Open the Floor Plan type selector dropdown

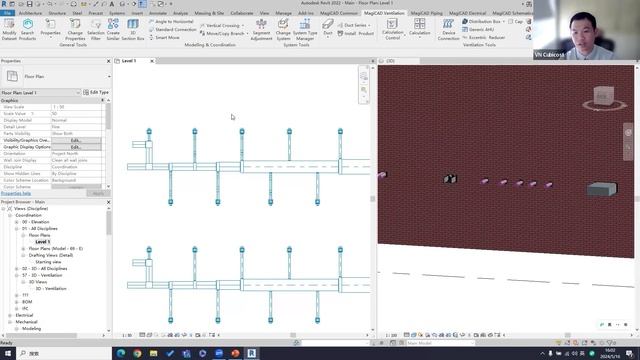(109, 76)
